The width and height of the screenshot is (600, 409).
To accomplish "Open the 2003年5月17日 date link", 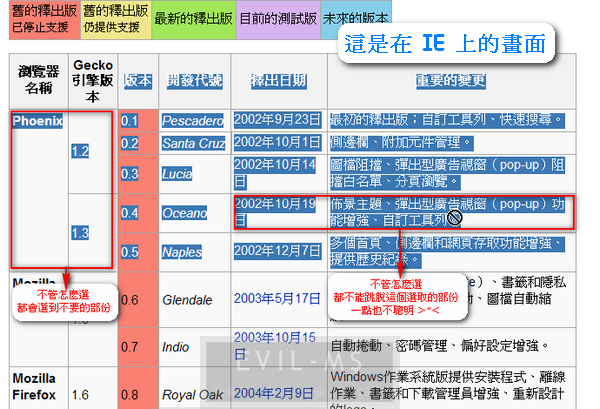I will [x=277, y=298].
